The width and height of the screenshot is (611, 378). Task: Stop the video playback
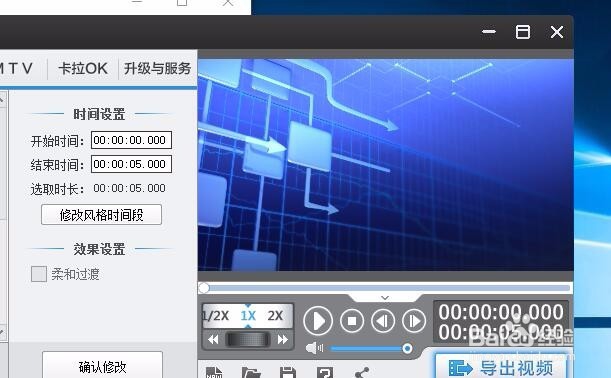point(352,321)
